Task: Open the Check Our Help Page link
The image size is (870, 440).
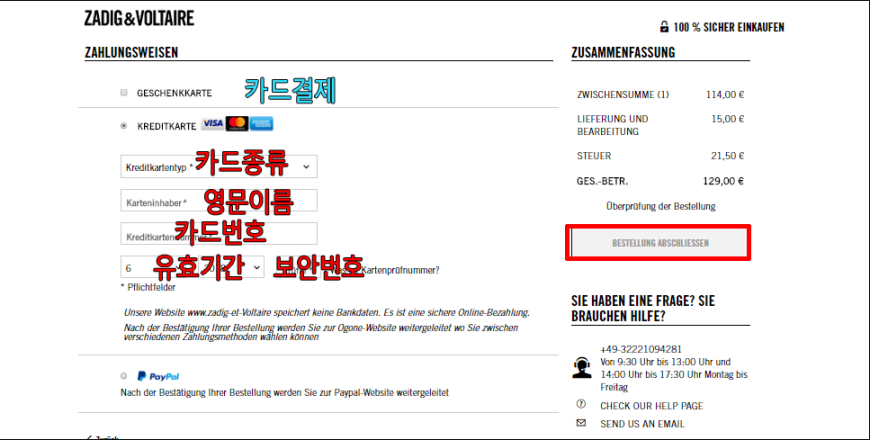Action: coord(651,406)
